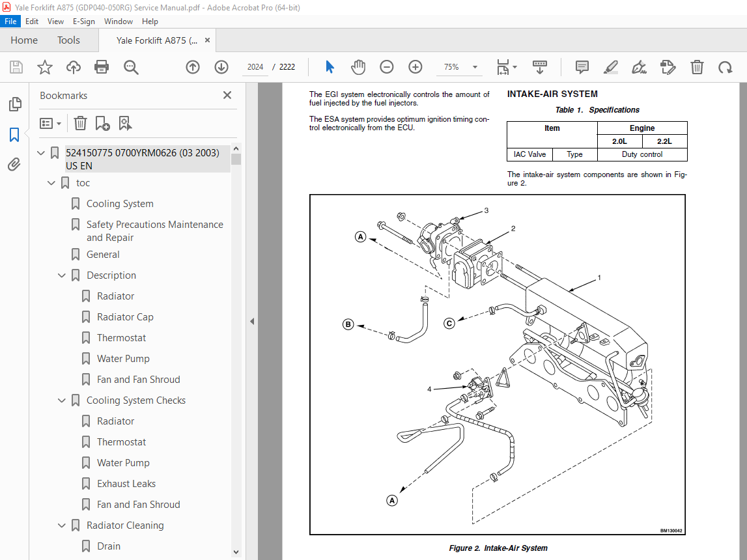Select Fan and Fan Shroud under Description

tap(139, 380)
